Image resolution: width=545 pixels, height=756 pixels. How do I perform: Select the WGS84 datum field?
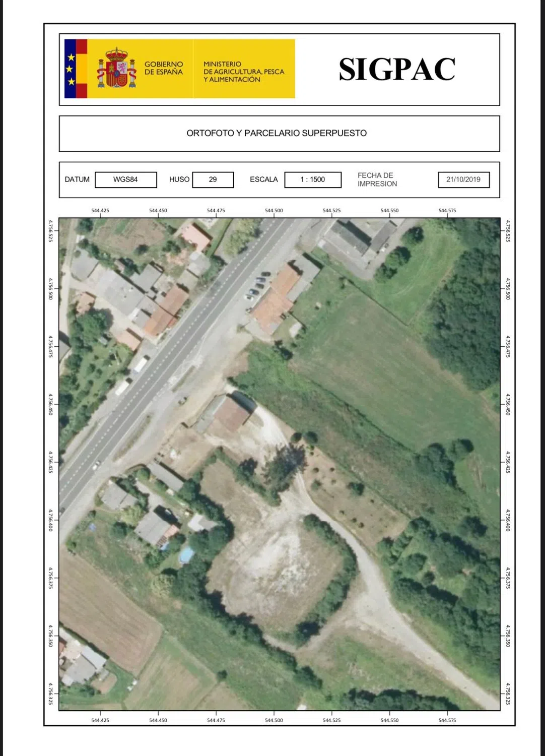[125, 179]
